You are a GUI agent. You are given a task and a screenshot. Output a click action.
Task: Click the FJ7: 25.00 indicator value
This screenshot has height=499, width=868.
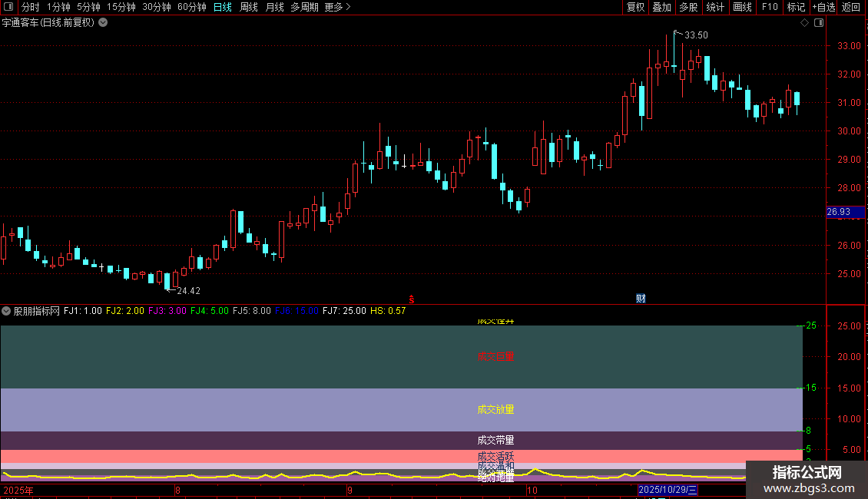[344, 311]
